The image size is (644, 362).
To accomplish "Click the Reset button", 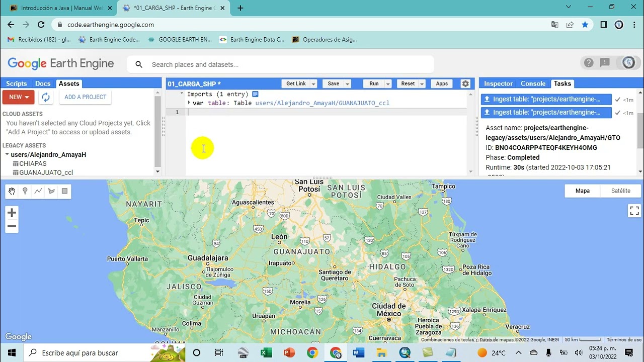I will point(408,84).
